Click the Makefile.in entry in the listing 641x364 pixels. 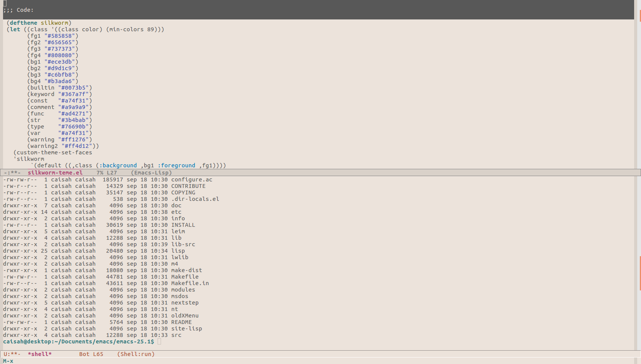(190, 283)
